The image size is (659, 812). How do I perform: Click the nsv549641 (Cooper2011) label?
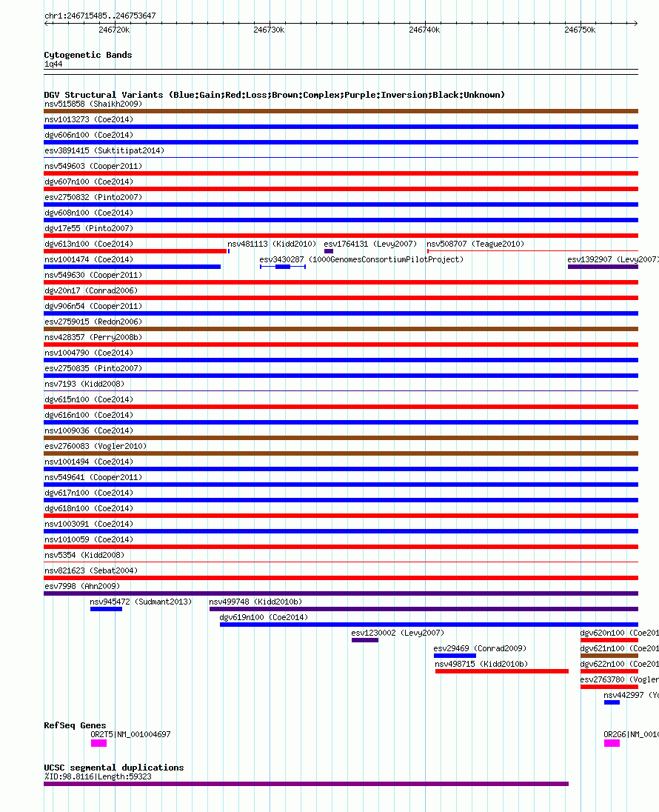click(93, 477)
